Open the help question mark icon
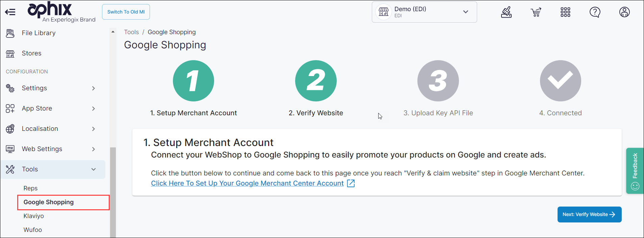 [595, 12]
